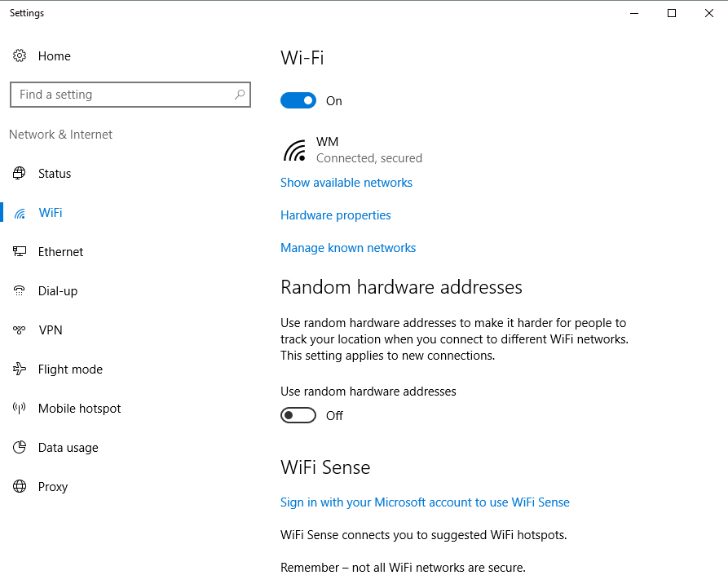Open Hardware properties
The image size is (728, 584).
[335, 215]
